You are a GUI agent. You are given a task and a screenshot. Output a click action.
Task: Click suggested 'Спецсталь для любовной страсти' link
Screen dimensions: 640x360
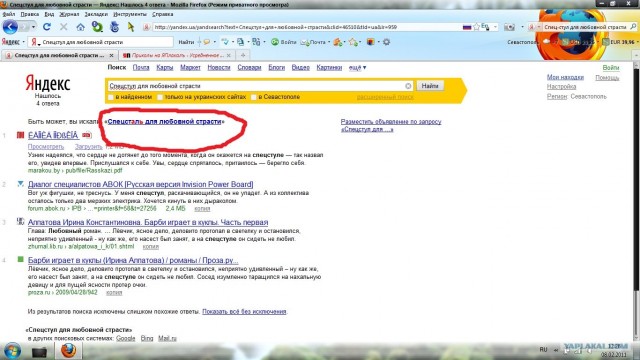(164, 122)
